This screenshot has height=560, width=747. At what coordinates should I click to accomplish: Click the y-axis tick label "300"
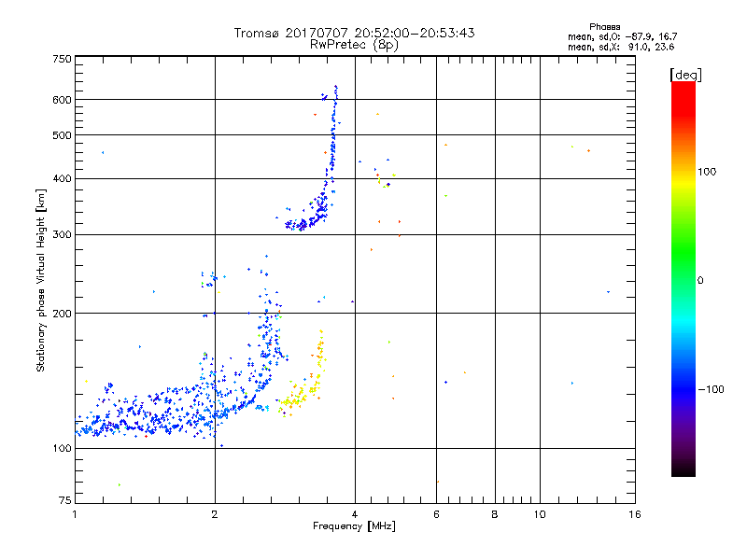pos(62,235)
